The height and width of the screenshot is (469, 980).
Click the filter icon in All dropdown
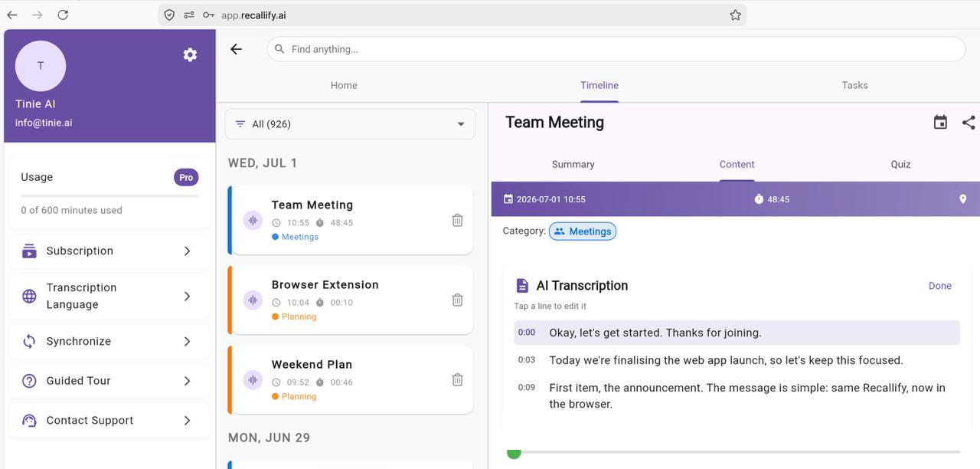[x=240, y=124]
